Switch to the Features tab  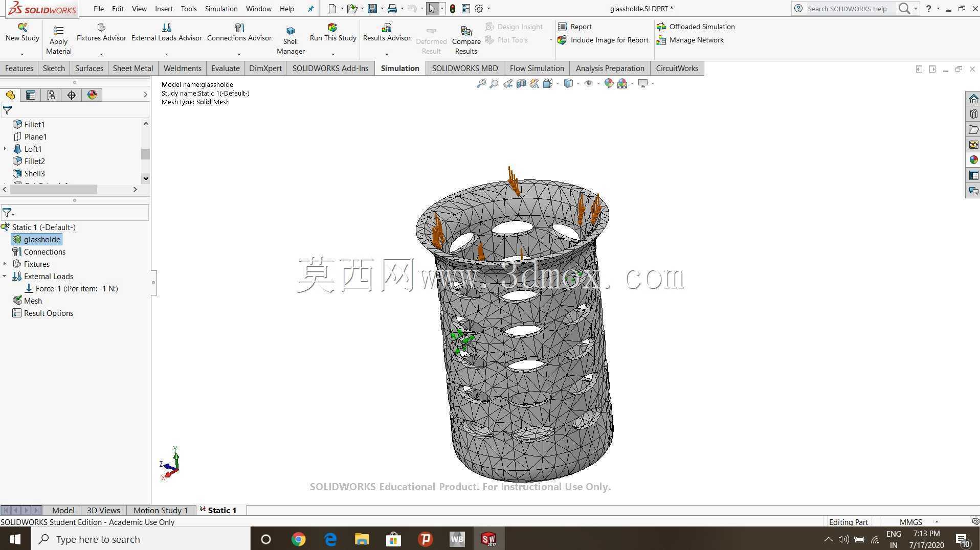[x=19, y=68]
